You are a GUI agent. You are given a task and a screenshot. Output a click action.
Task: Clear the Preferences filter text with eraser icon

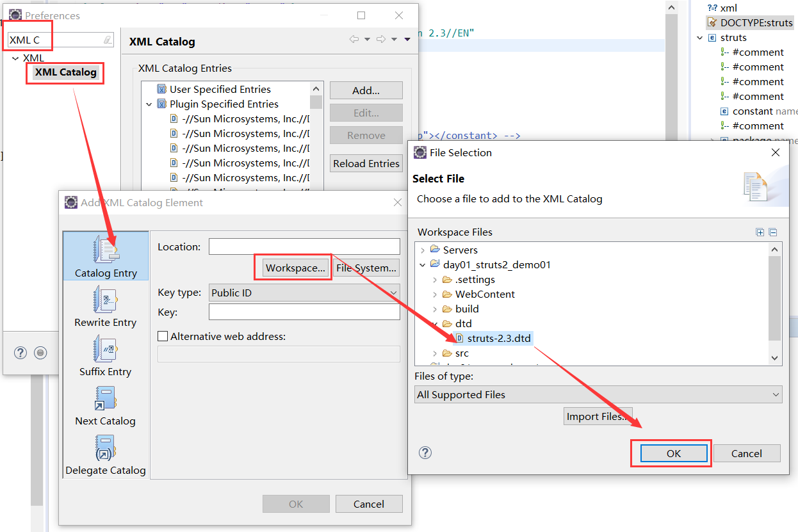pos(108,40)
